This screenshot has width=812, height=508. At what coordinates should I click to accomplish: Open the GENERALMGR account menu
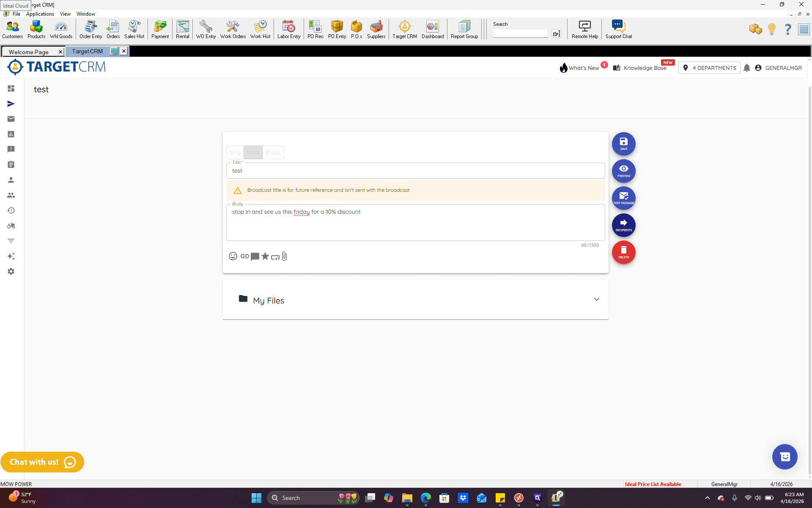click(778, 68)
